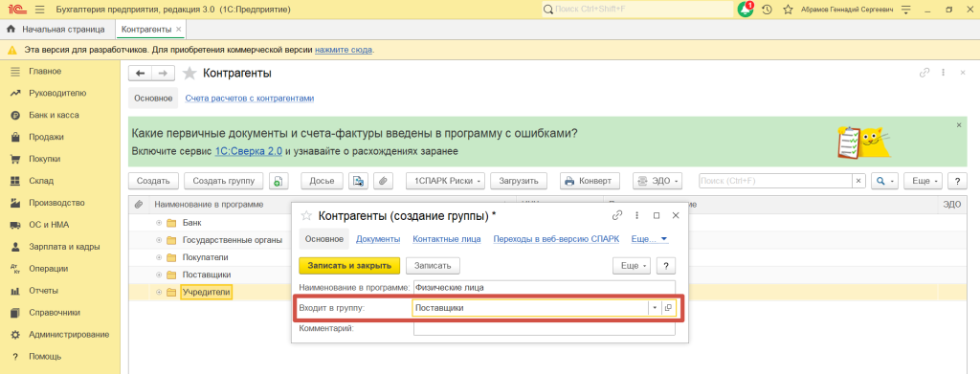Open the 1C main menu hamburger icon
Screen dimensions: 980x374
point(40,10)
